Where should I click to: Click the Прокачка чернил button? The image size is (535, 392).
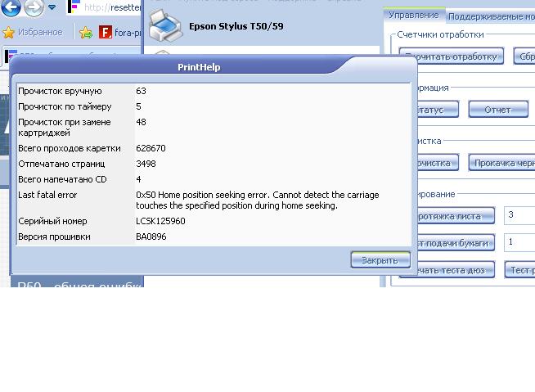point(502,163)
